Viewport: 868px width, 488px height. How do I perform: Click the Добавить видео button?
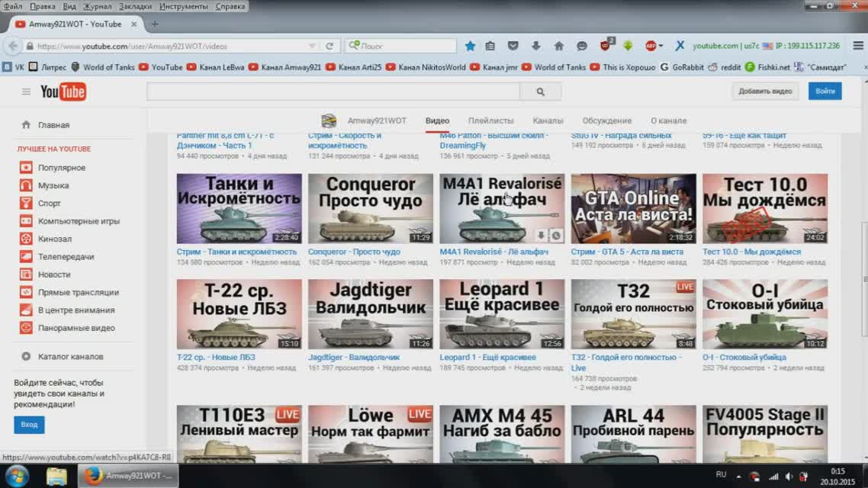tap(765, 91)
